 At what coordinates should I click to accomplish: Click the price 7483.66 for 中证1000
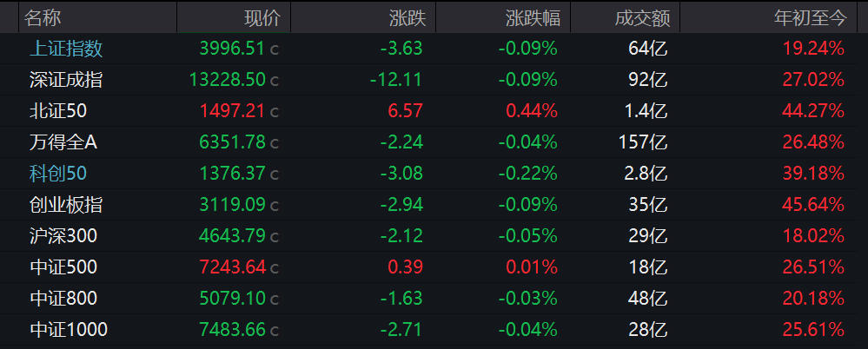pos(232,330)
